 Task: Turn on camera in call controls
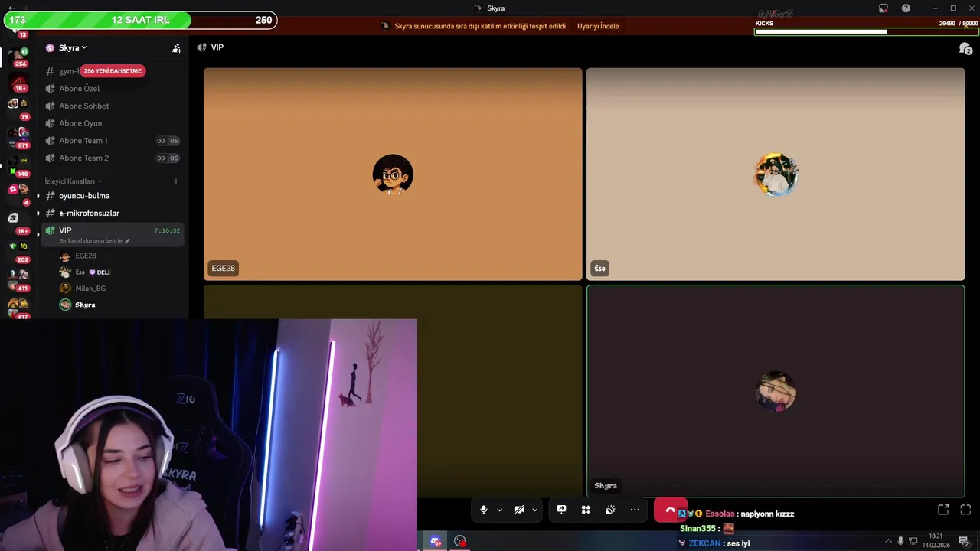coord(518,510)
